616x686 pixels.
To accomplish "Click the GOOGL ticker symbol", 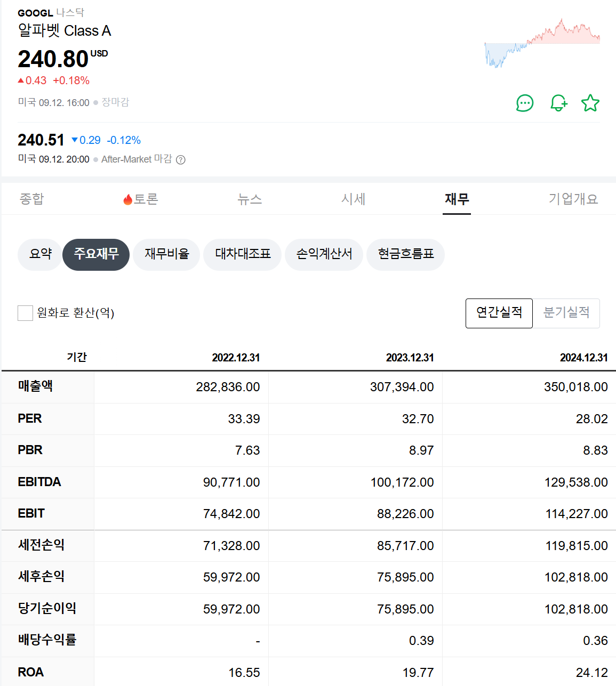I will [x=35, y=13].
